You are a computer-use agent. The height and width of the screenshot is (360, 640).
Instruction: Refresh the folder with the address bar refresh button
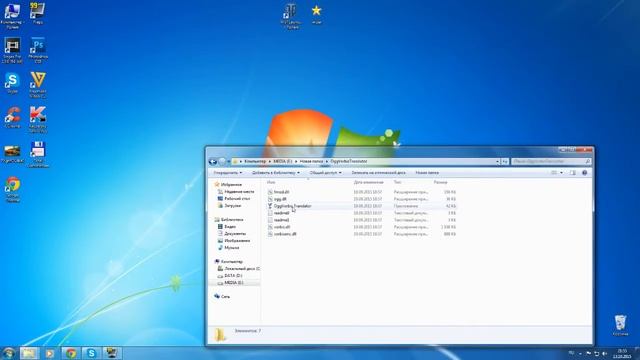click(505, 162)
